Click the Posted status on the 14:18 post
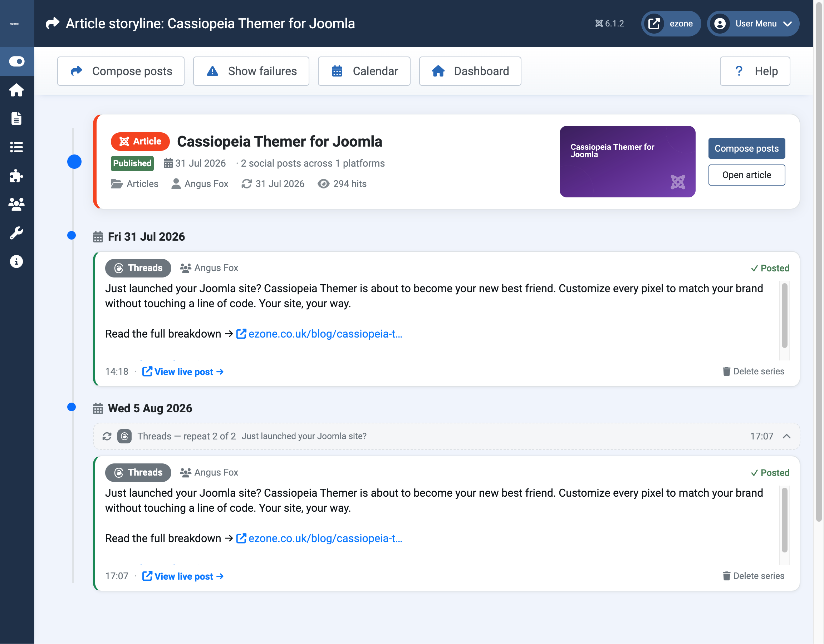 tap(770, 268)
